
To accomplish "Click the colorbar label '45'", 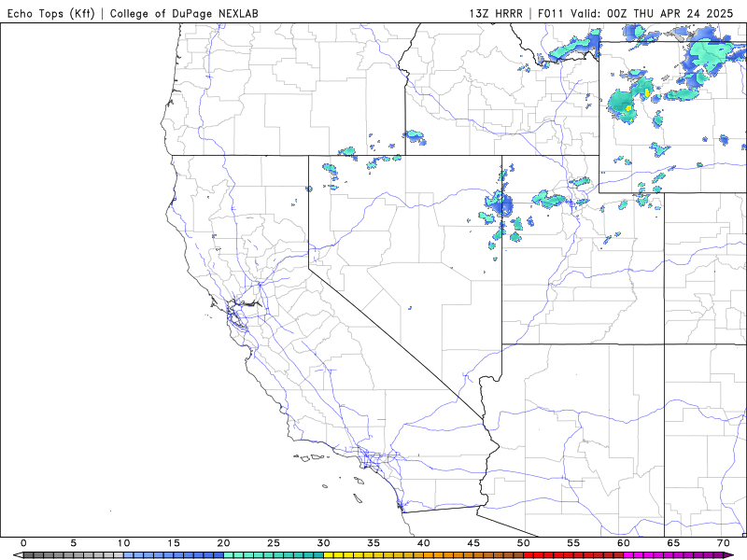I will pos(473,543).
